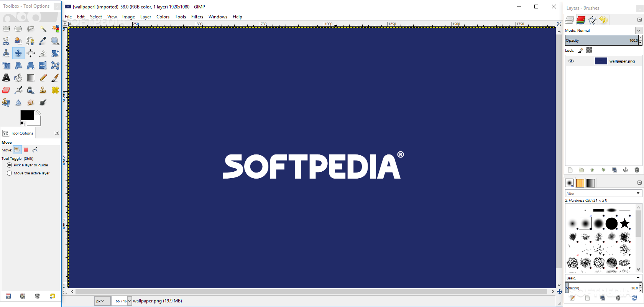Screen dimensions: 644x307
Task: Select the Crop tool
Action: click(43, 53)
